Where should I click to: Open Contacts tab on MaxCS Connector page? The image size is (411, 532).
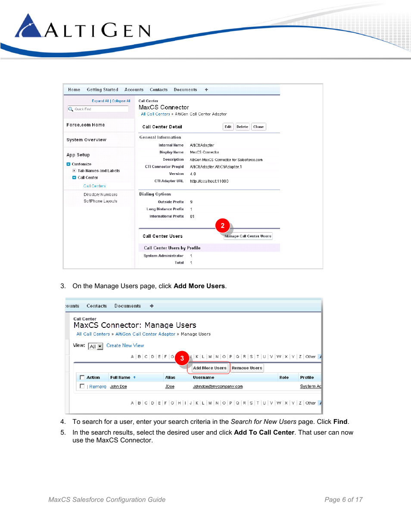pos(159,90)
